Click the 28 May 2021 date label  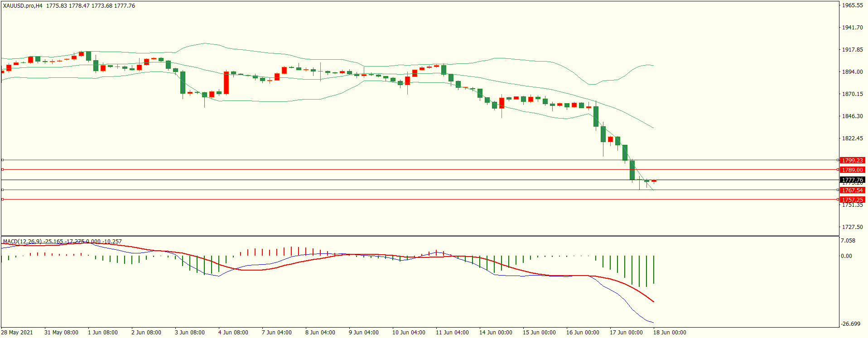click(17, 333)
